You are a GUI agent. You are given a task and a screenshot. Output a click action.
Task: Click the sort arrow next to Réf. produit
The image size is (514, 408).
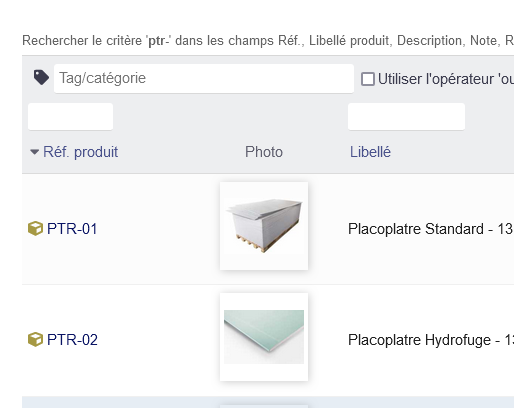point(34,152)
